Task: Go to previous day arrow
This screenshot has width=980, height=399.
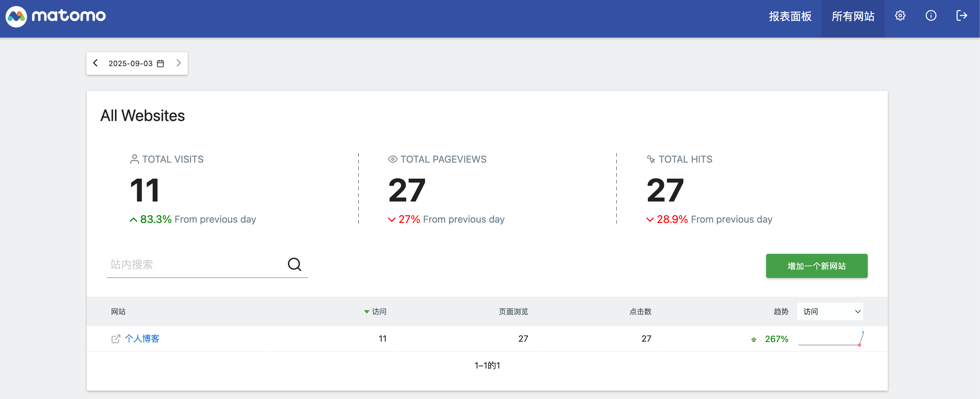Action: pyautogui.click(x=96, y=63)
